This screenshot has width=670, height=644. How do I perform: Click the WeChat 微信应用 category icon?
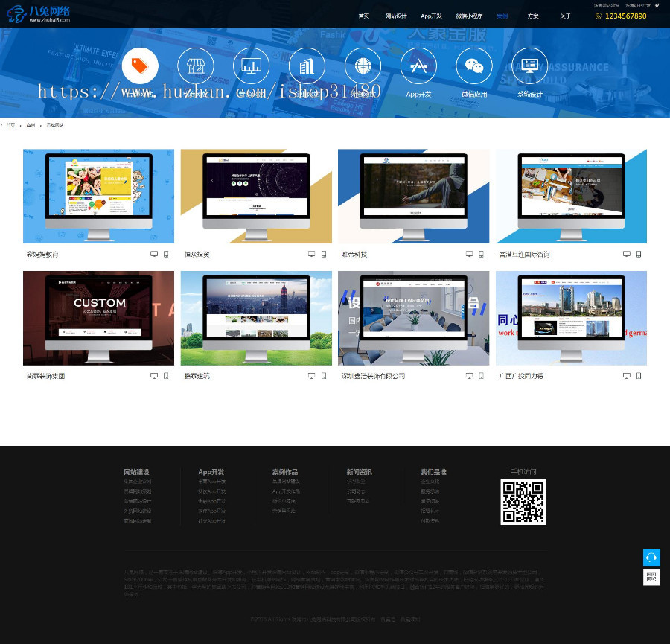tap(474, 66)
